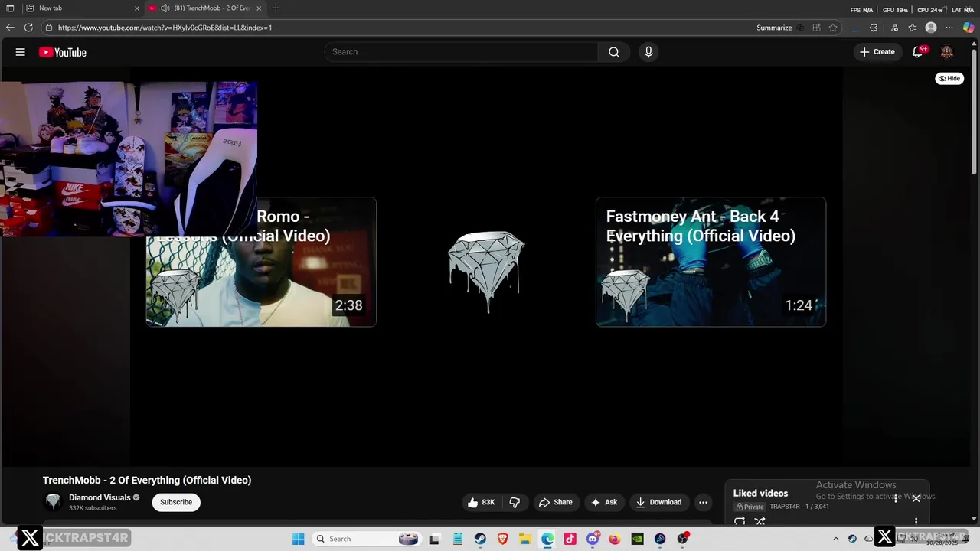
Task: Open the Liked videos playlist title
Action: tap(760, 493)
